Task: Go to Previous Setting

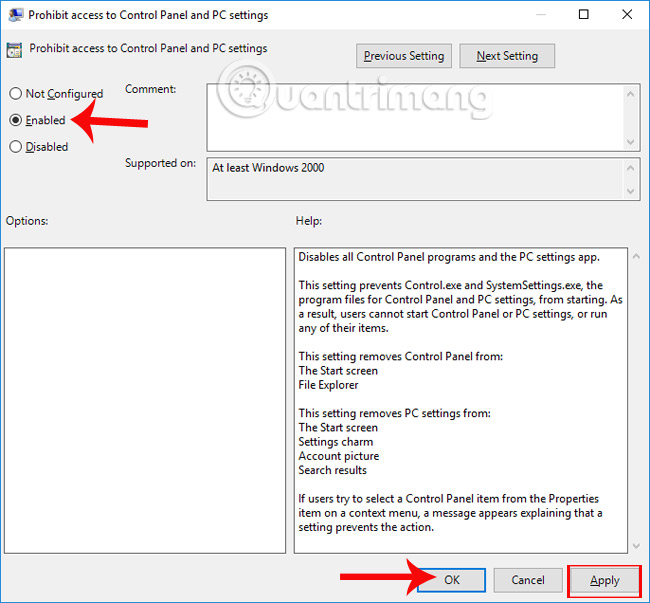Action: pyautogui.click(x=404, y=56)
